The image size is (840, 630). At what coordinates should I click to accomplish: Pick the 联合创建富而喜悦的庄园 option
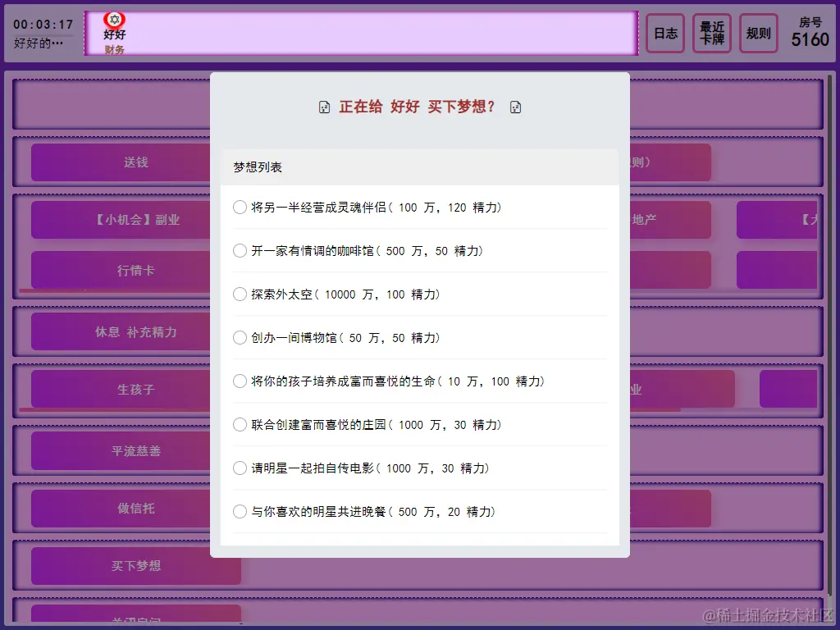pos(240,425)
